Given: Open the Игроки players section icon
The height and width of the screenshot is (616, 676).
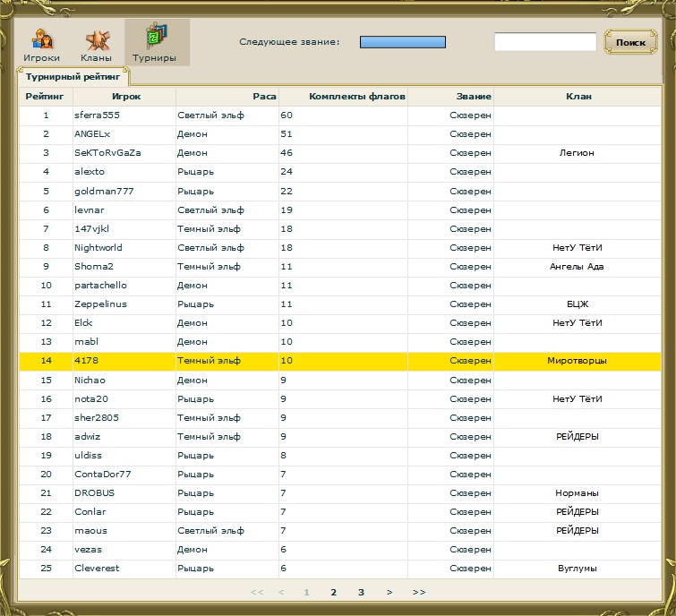Looking at the screenshot, I should [x=42, y=39].
